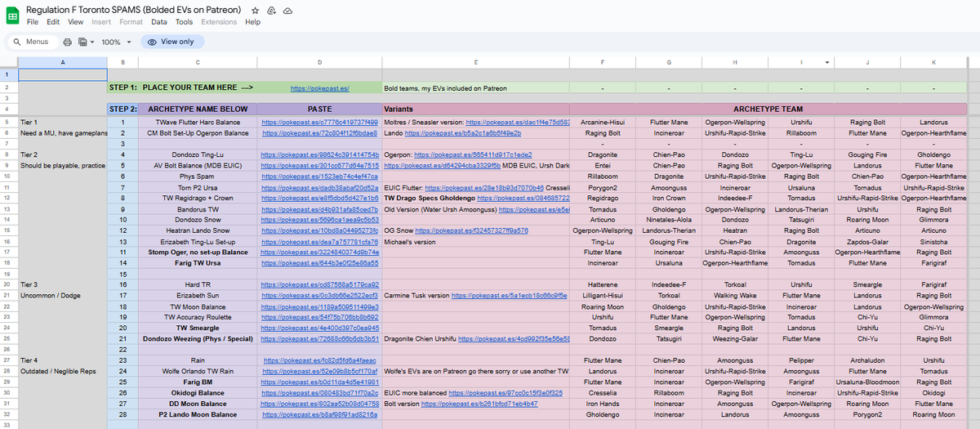
Task: Select the 'Pelipper' cell
Action: pos(801,360)
